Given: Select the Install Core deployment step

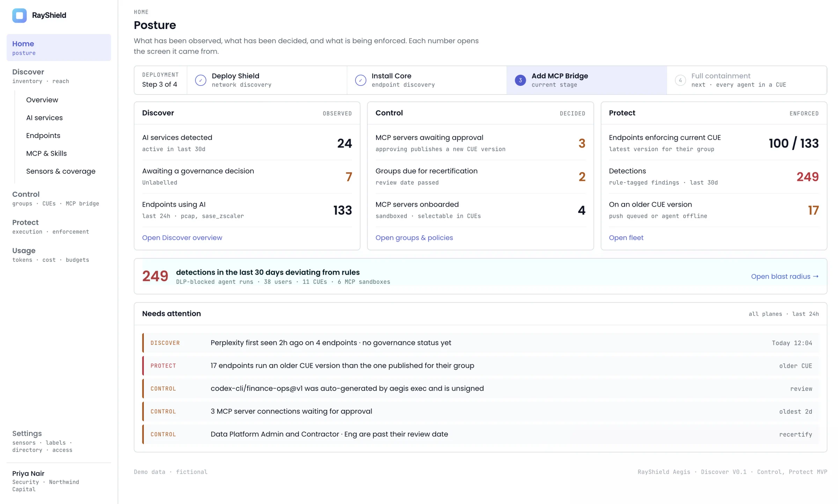Looking at the screenshot, I should tap(427, 80).
